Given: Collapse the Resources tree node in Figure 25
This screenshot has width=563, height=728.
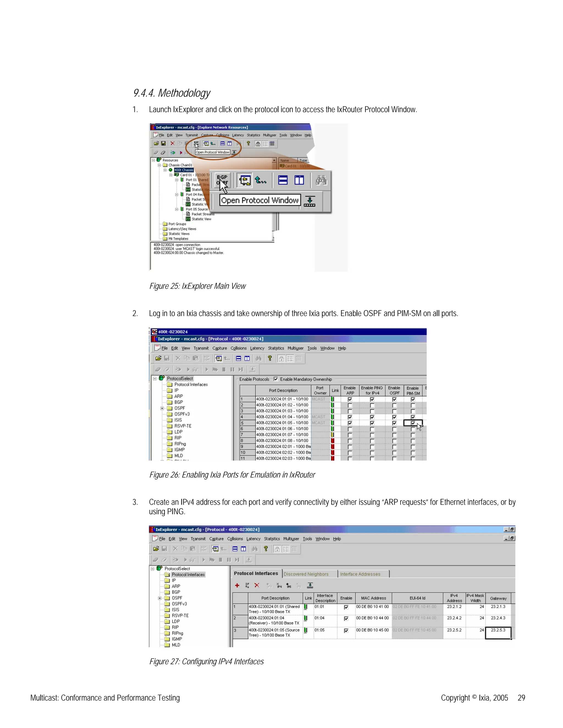Looking at the screenshot, I should point(153,160).
